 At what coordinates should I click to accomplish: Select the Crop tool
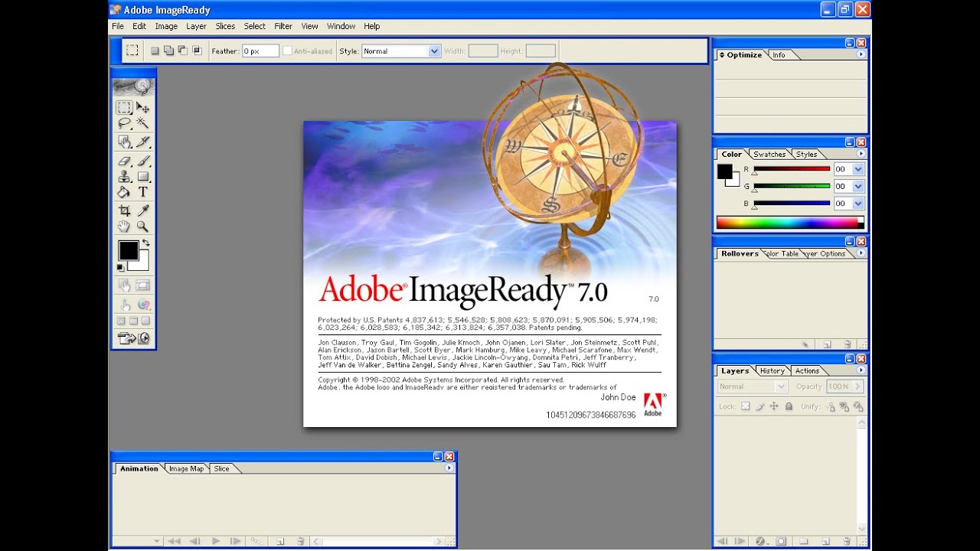point(124,210)
